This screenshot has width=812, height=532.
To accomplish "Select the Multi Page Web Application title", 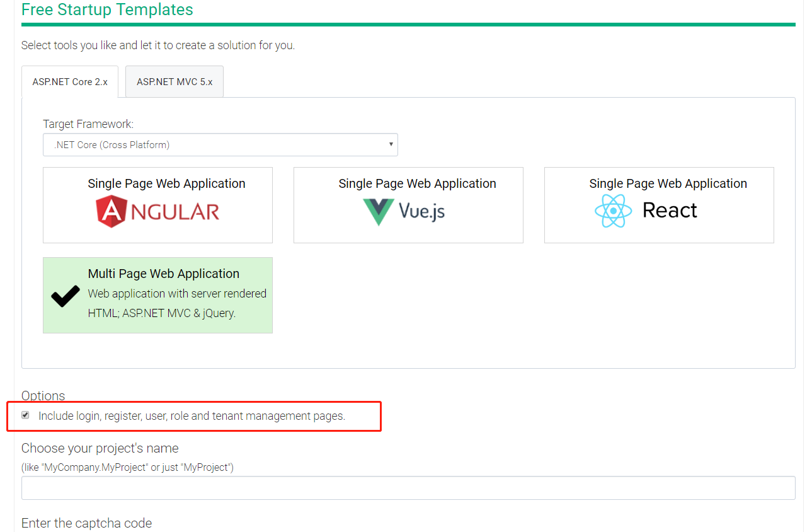I will tap(164, 274).
